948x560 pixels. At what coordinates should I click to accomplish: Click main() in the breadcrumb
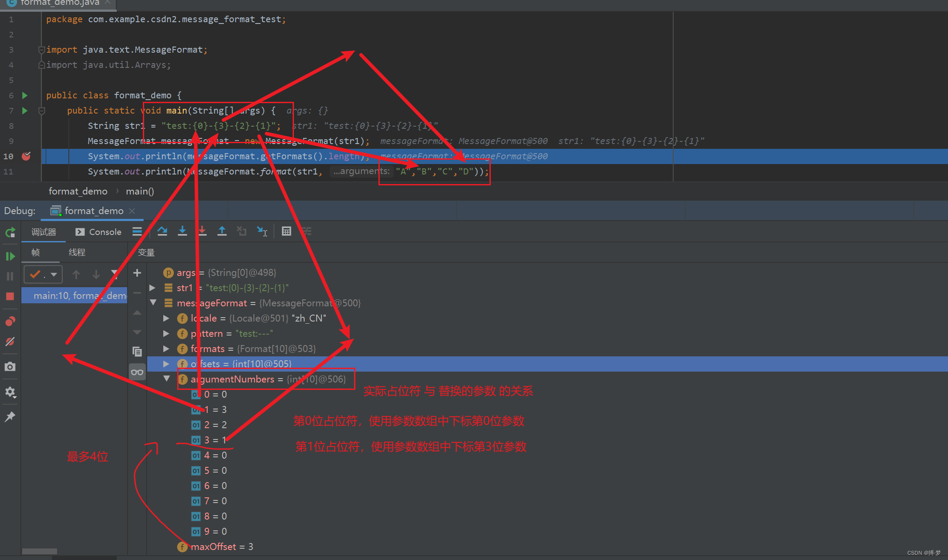click(140, 191)
